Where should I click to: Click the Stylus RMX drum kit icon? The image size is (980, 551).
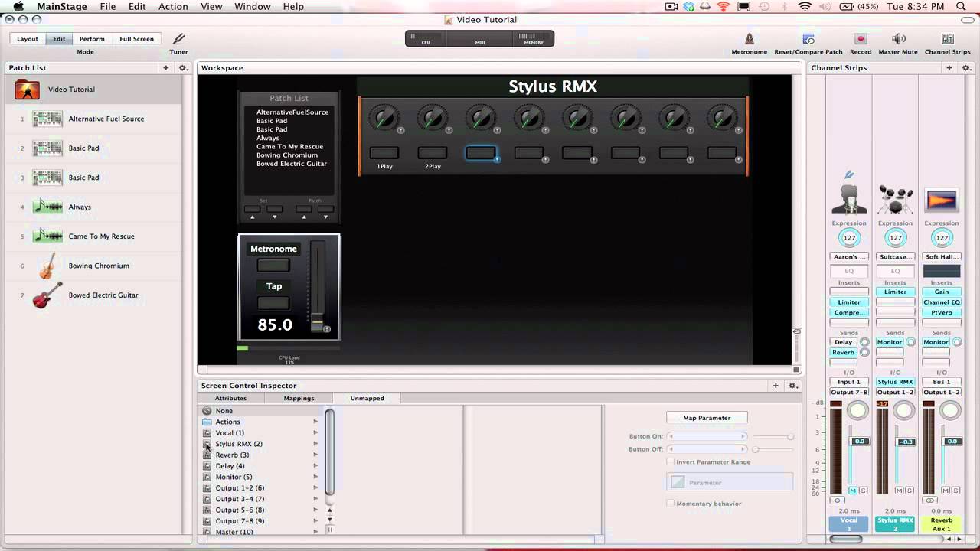point(895,200)
